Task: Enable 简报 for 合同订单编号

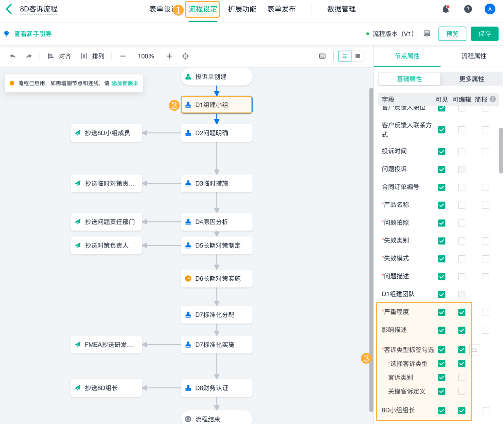Action: [486, 187]
